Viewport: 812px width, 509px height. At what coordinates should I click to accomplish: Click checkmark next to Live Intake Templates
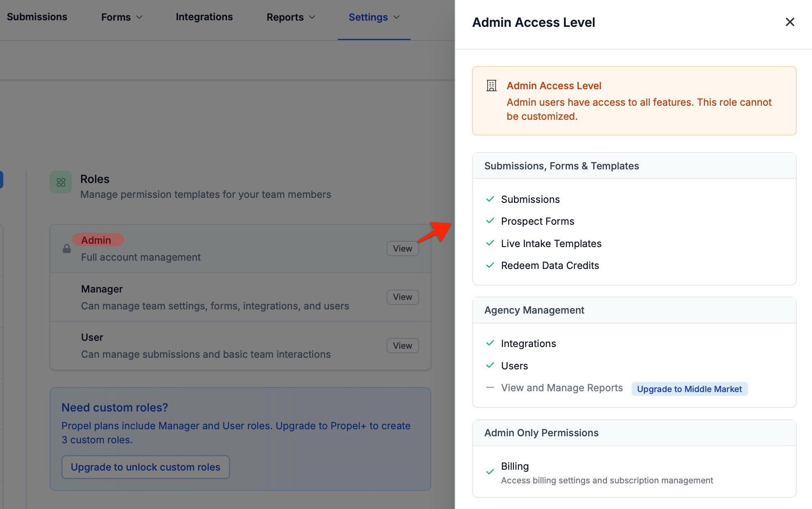490,243
